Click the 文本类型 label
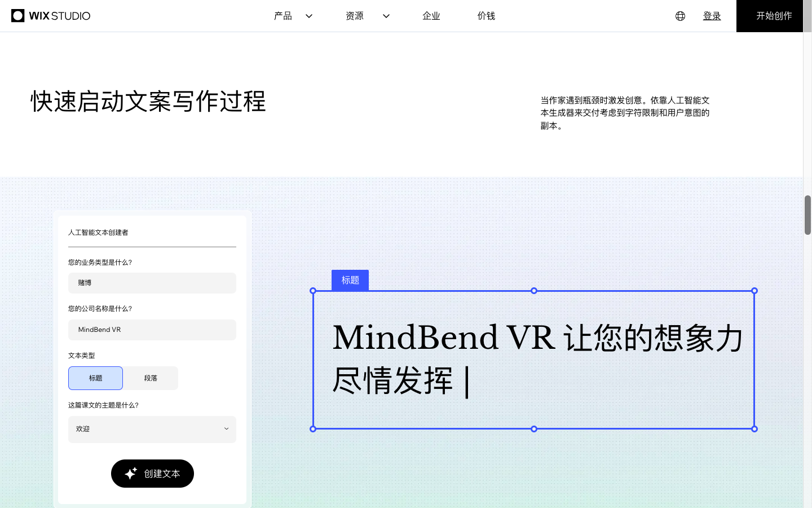This screenshot has width=812, height=508. pos(82,356)
